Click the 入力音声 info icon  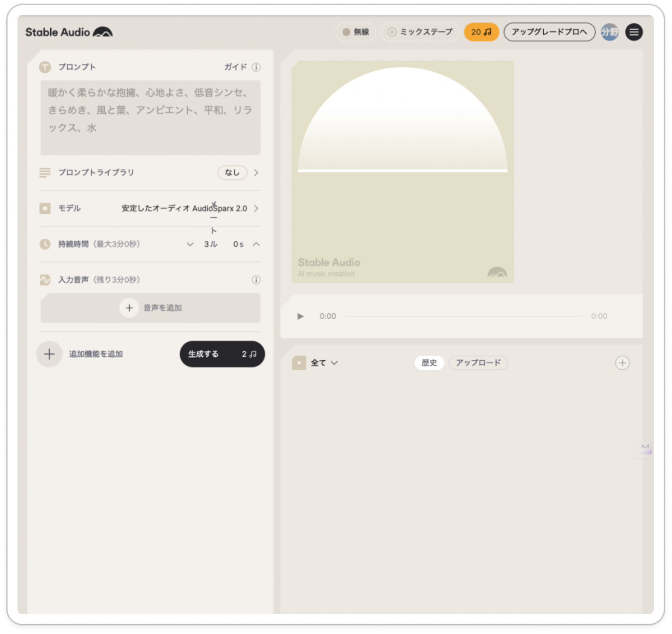[256, 280]
